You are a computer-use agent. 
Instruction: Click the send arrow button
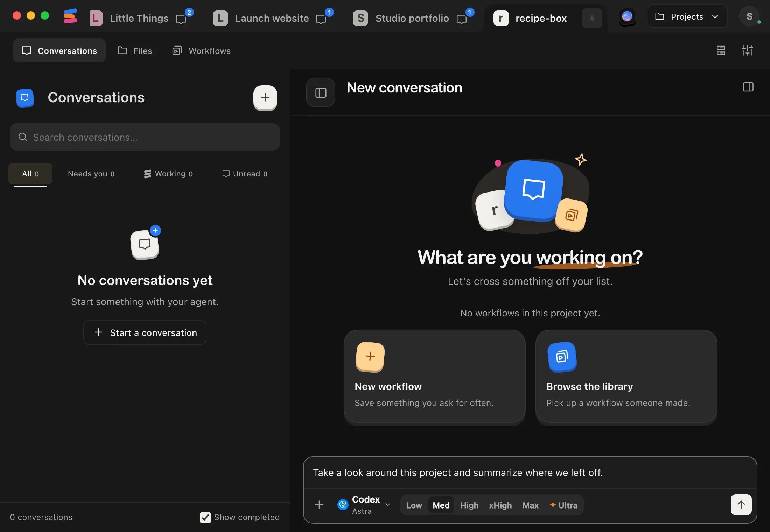[x=741, y=505]
